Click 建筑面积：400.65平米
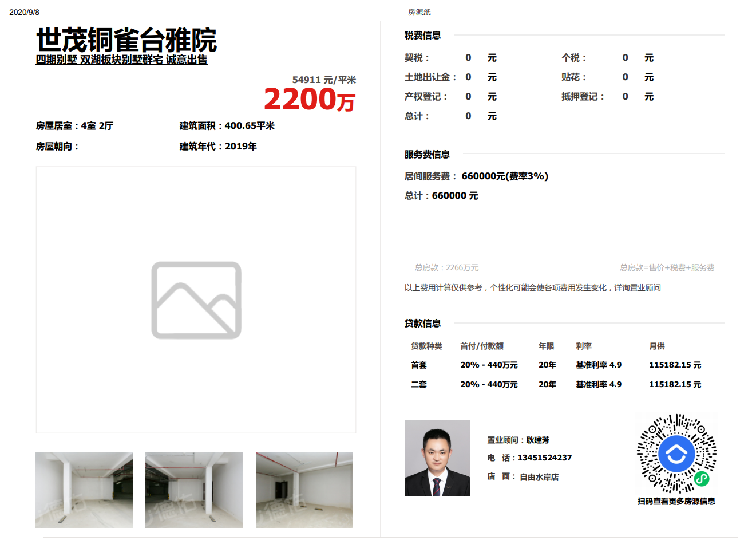The image size is (756, 540). [227, 126]
